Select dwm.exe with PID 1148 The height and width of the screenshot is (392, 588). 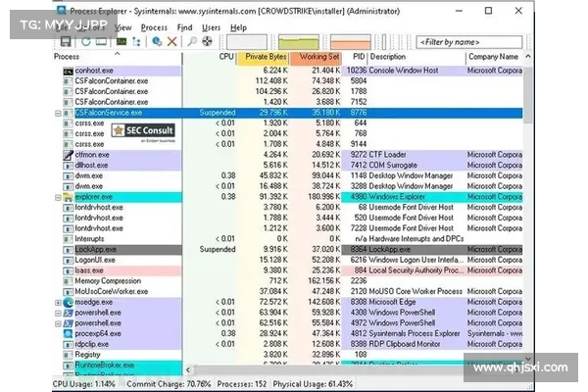(x=288, y=175)
